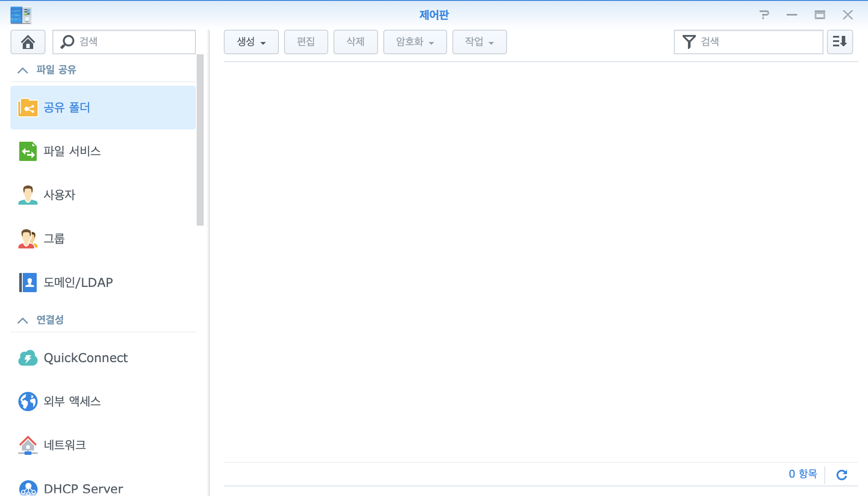Expand the 생성 dropdown button
This screenshot has width=868, height=496.
[251, 42]
